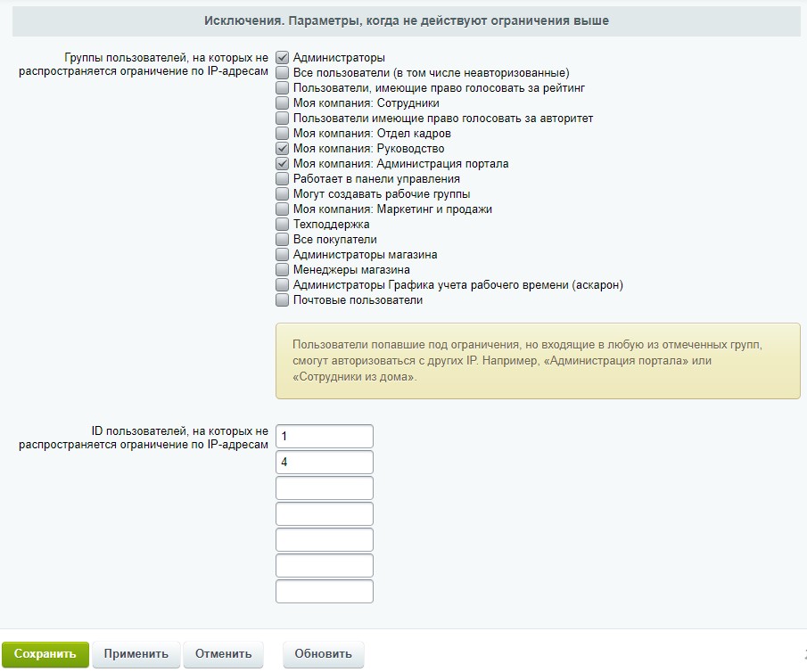Enable Пользователи имеющие право голосовать за авторитет
This screenshot has width=807, height=672.
point(281,118)
